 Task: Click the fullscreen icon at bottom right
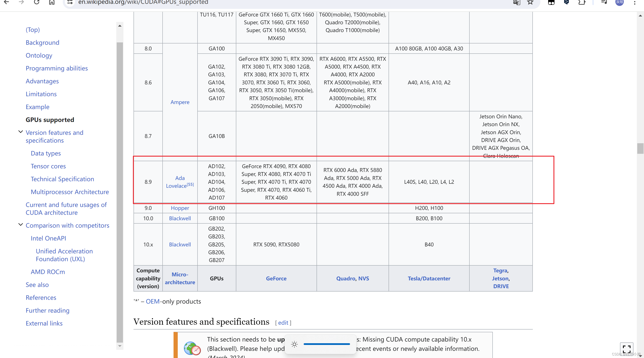pos(626,349)
